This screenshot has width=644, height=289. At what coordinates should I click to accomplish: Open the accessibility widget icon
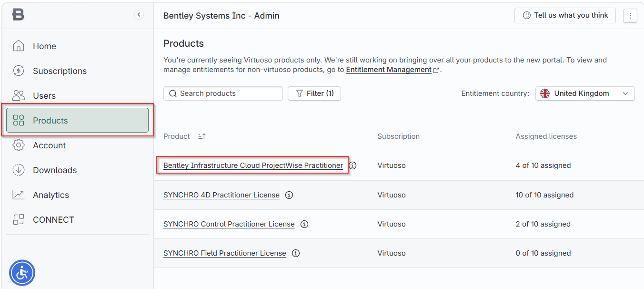pyautogui.click(x=22, y=273)
